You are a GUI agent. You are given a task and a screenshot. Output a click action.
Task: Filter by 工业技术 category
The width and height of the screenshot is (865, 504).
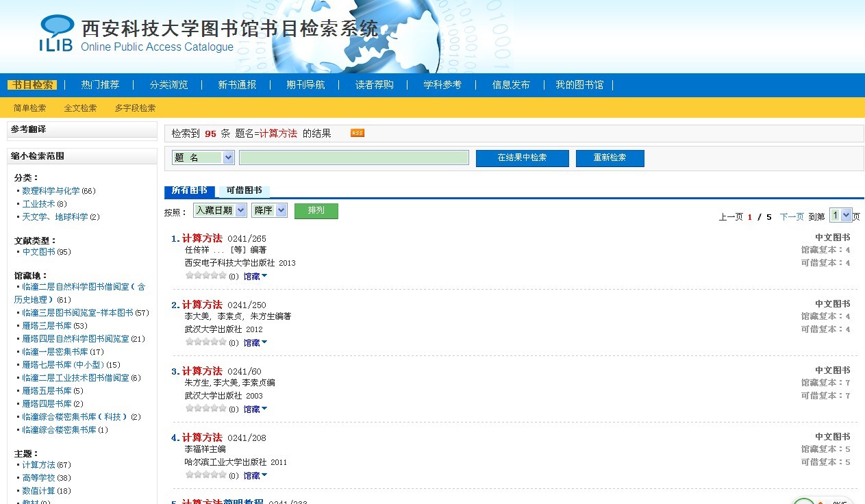click(38, 204)
